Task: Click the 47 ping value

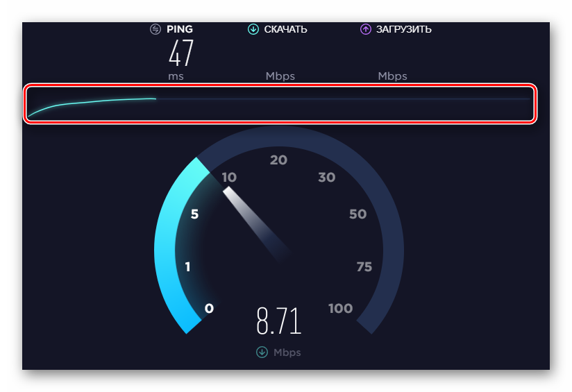Action: [x=181, y=53]
